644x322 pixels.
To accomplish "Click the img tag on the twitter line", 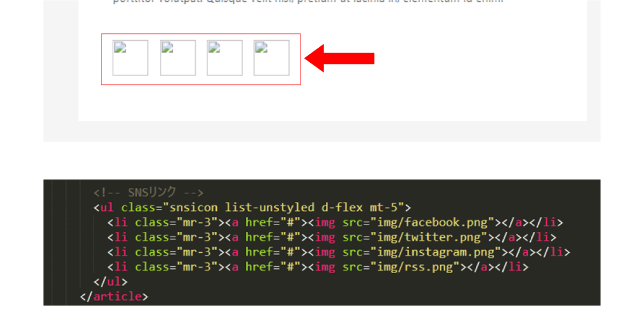I will click(325, 237).
